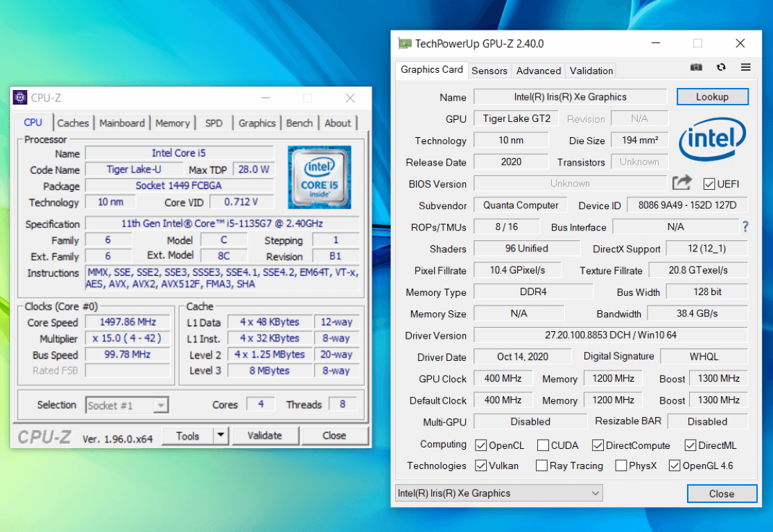Switch to the Sensors tab

(489, 71)
